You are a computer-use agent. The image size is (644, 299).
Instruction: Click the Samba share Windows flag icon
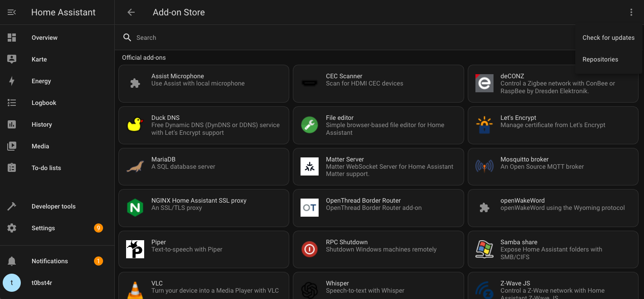pyautogui.click(x=484, y=249)
